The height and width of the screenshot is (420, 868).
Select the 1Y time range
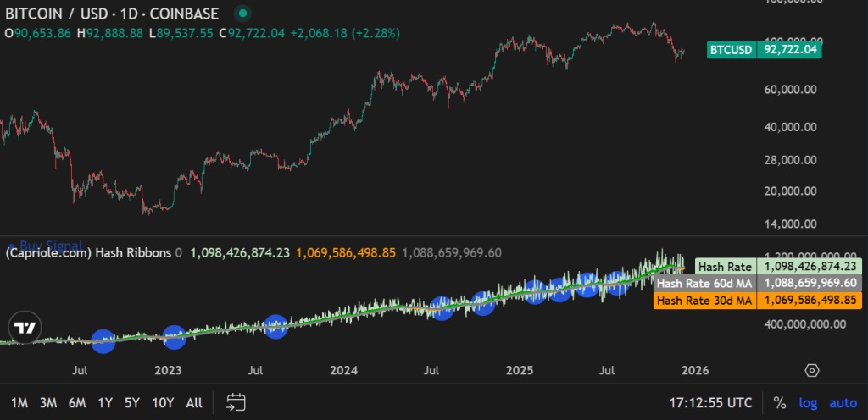(105, 403)
